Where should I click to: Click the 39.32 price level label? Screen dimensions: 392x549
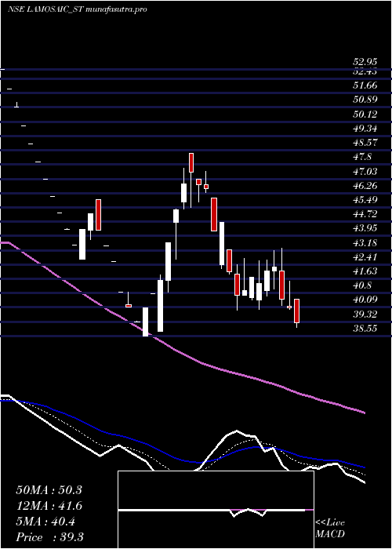click(x=365, y=315)
